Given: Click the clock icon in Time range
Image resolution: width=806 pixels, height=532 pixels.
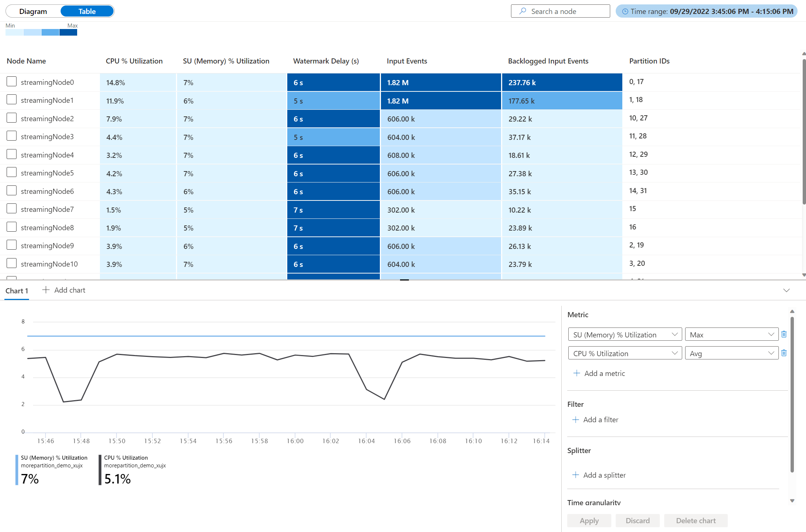Looking at the screenshot, I should (x=625, y=11).
